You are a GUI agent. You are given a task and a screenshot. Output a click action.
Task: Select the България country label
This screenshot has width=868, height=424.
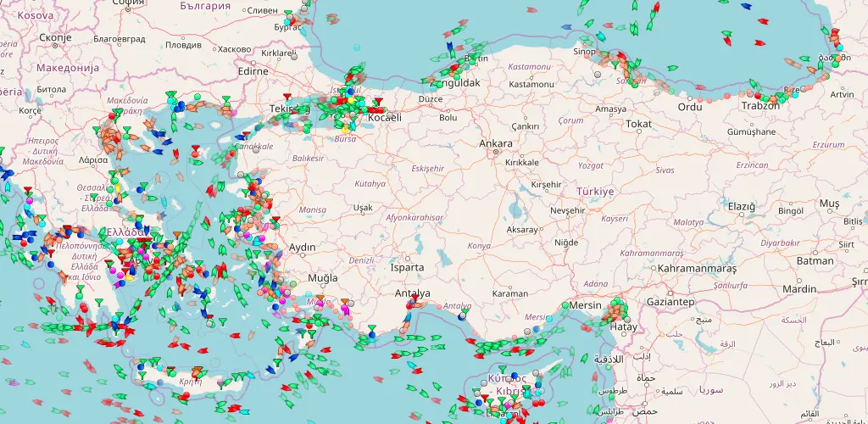205,6
